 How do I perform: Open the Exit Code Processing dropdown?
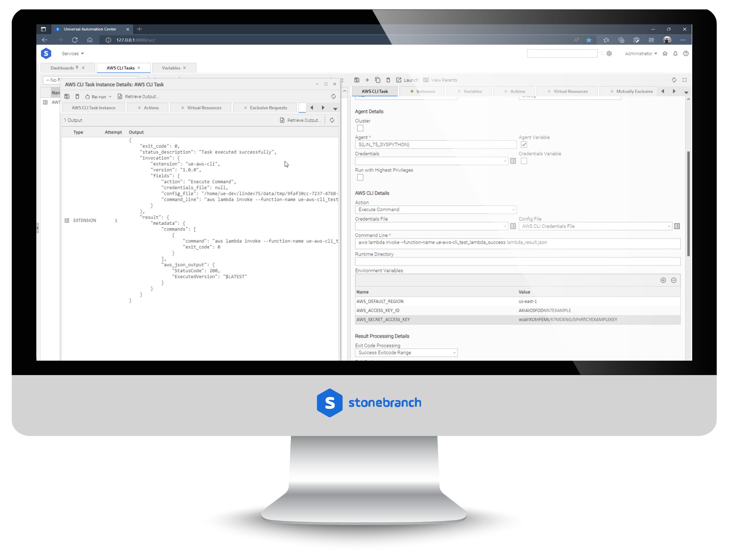454,352
